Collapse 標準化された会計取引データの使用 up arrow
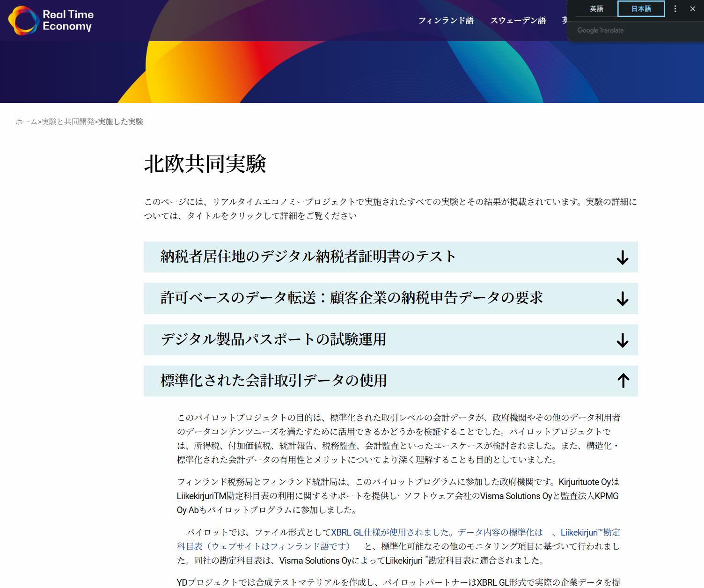The width and height of the screenshot is (704, 588). pyautogui.click(x=623, y=381)
